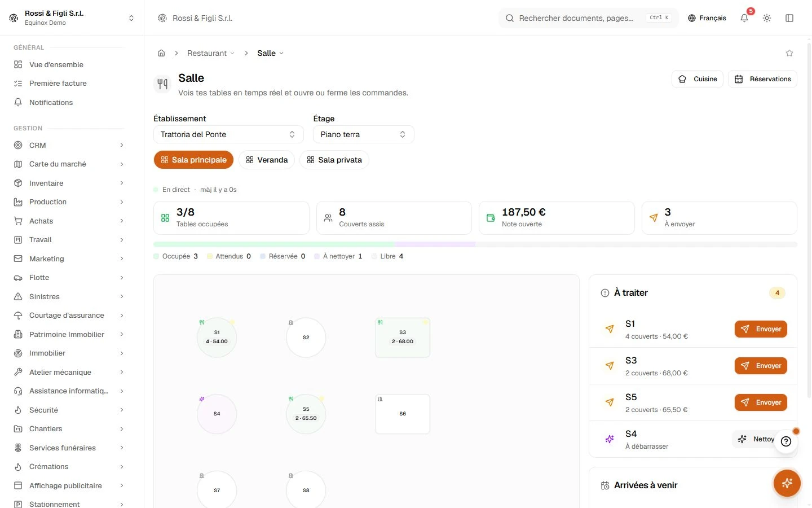Open Vue d'ensemble in the sidebar
The width and height of the screenshot is (812, 508).
tap(69, 64)
